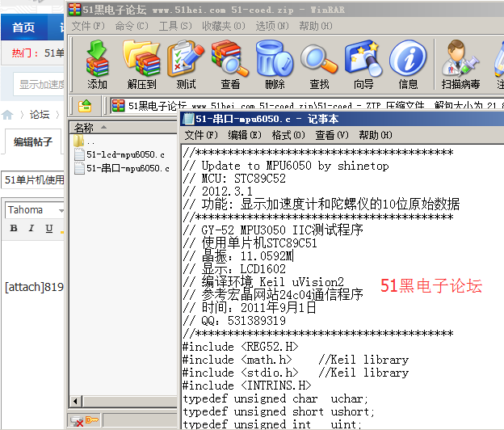Click the 'QQ: 531389319' line in Notepad
504x430 pixels.
tap(234, 321)
